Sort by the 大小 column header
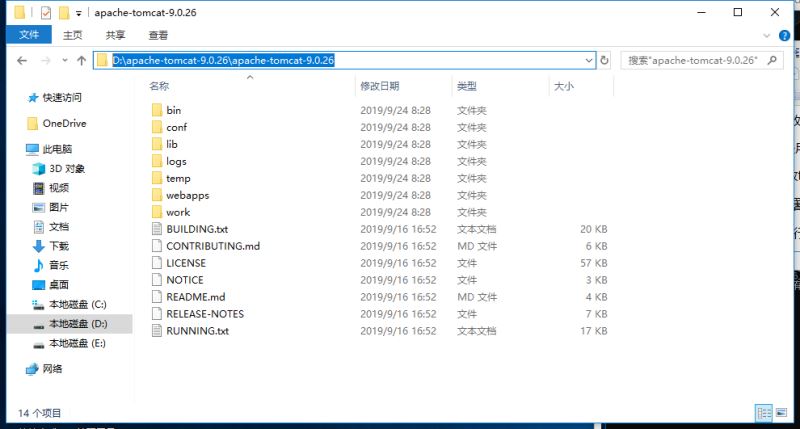The width and height of the screenshot is (800, 429). coord(563,87)
